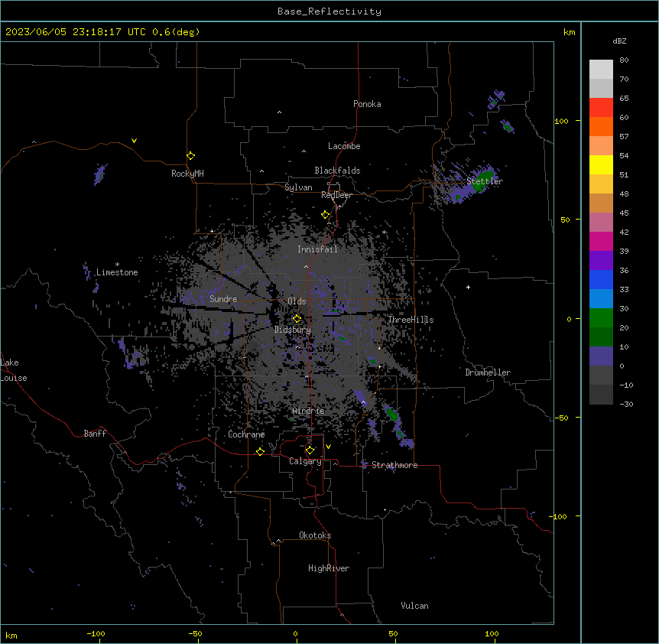This screenshot has height=644, width=659.
Task: Click the Calgary city label
Action: pyautogui.click(x=306, y=461)
